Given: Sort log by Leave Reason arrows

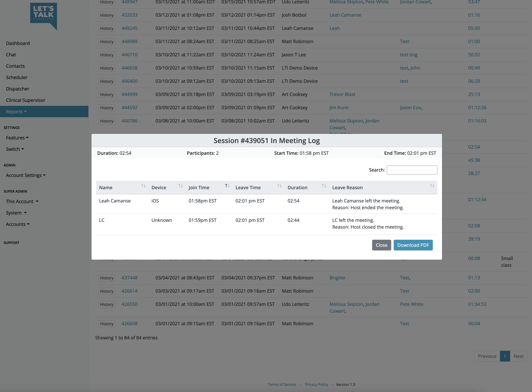Looking at the screenshot, I should tap(432, 186).
